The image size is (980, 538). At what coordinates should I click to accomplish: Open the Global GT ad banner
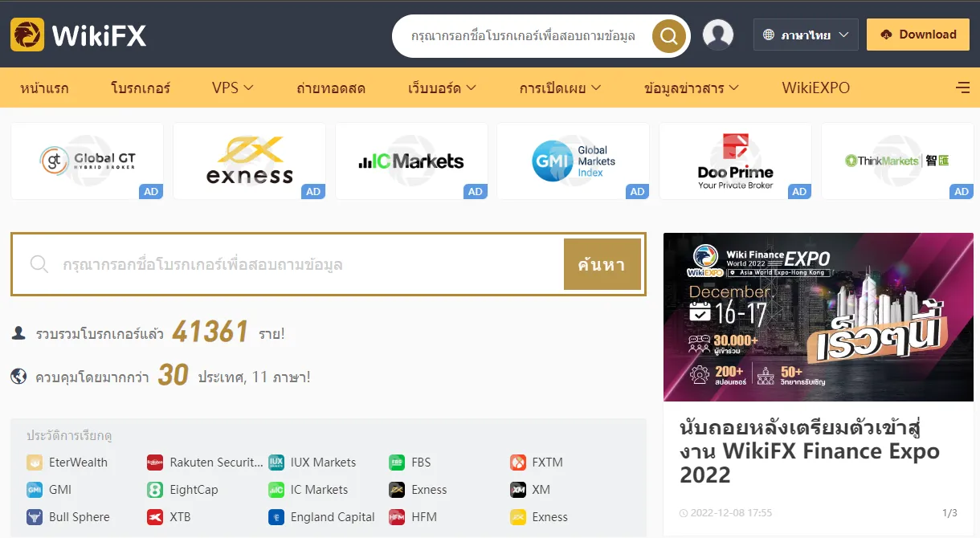88,161
